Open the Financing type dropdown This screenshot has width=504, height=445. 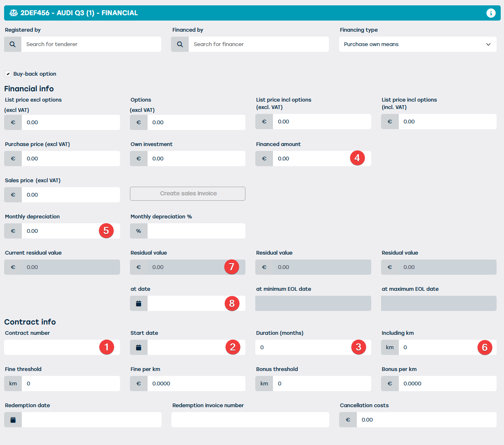tap(418, 44)
